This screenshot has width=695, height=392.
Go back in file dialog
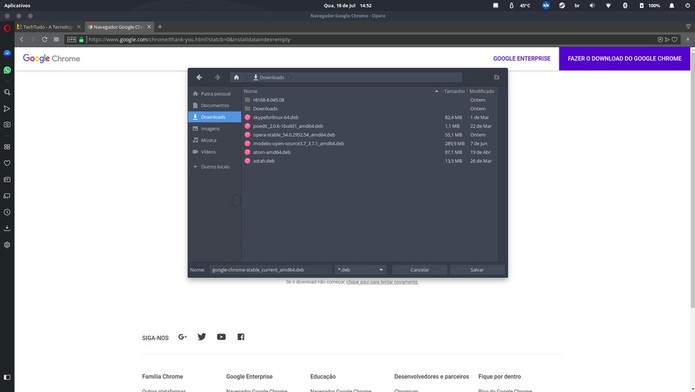[199, 77]
